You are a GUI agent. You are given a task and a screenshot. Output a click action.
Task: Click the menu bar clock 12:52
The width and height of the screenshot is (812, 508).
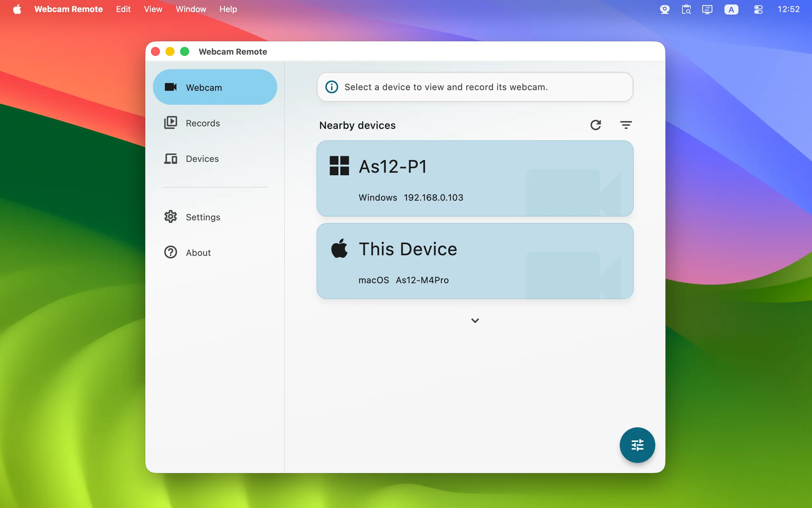coord(789,10)
